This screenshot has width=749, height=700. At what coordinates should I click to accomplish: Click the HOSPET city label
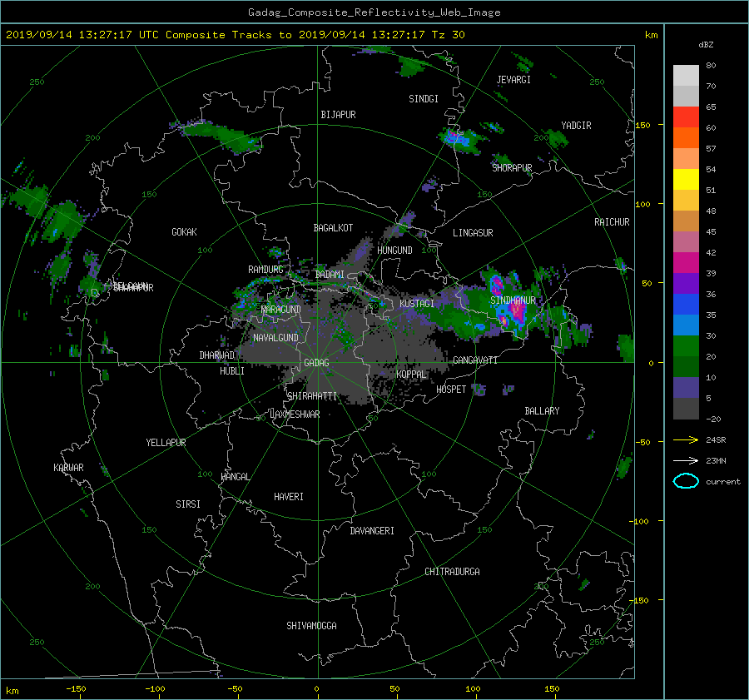click(451, 390)
